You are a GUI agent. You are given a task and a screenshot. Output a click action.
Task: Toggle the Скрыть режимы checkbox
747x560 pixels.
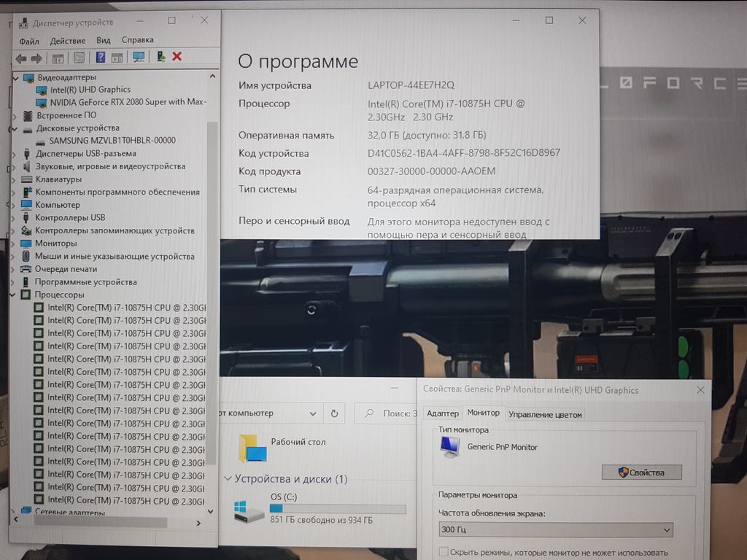coord(444,553)
